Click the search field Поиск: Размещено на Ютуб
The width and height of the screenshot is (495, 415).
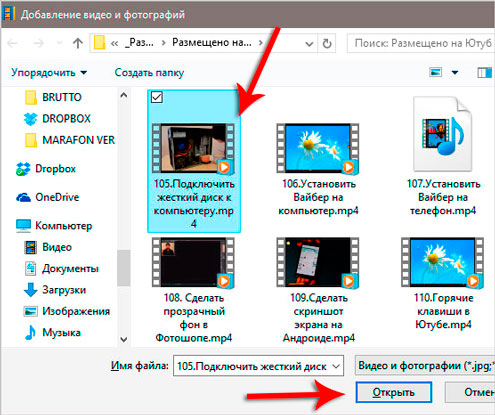pos(421,43)
